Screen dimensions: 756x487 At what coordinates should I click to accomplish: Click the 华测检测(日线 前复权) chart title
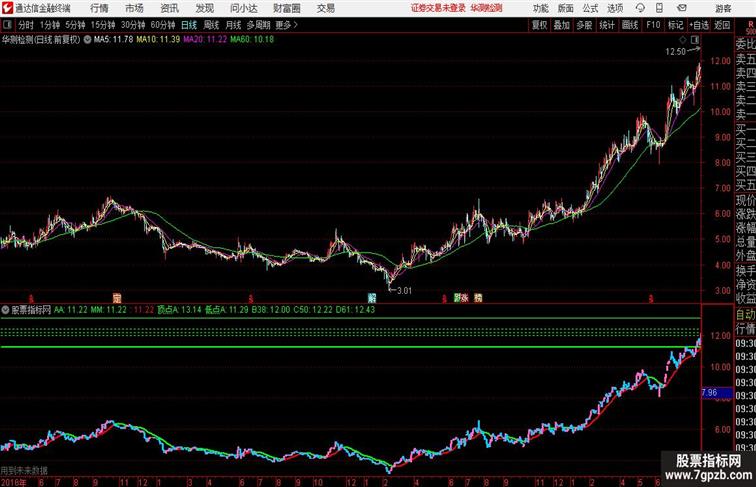41,40
